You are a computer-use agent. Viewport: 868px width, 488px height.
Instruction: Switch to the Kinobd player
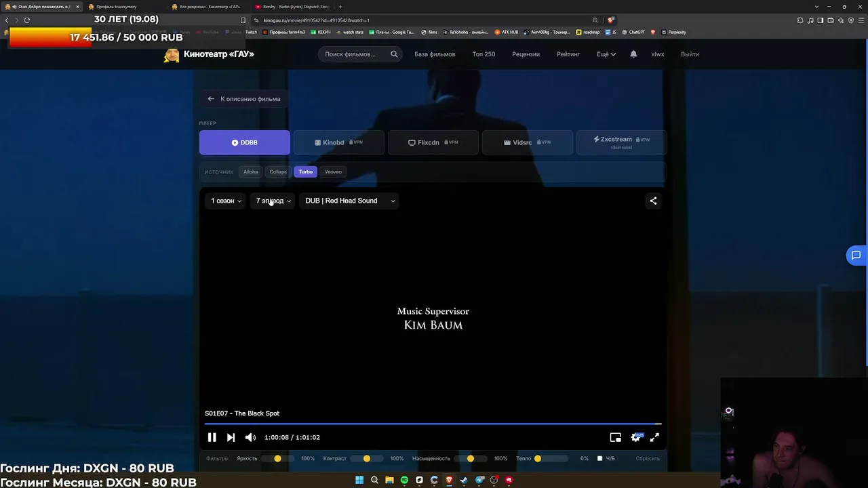pos(339,142)
